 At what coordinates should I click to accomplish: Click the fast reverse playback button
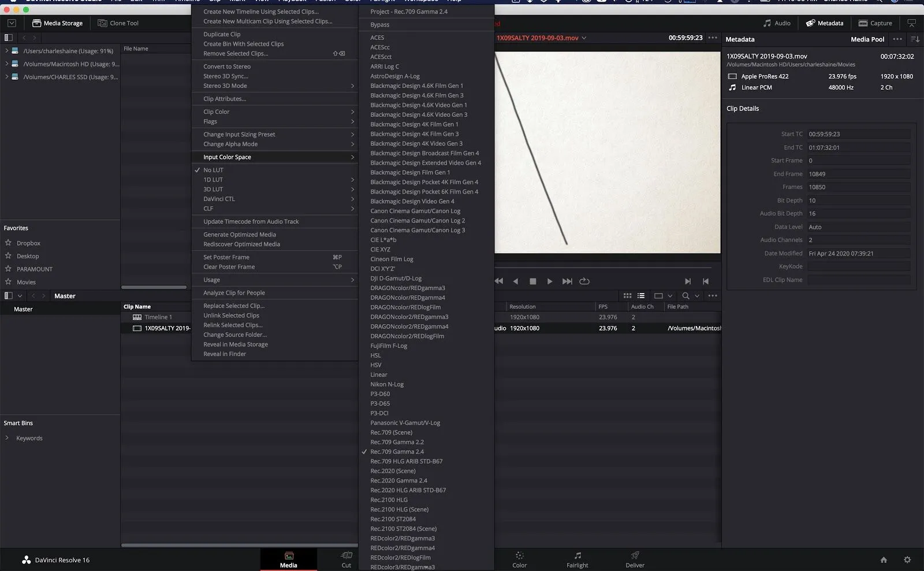point(498,281)
